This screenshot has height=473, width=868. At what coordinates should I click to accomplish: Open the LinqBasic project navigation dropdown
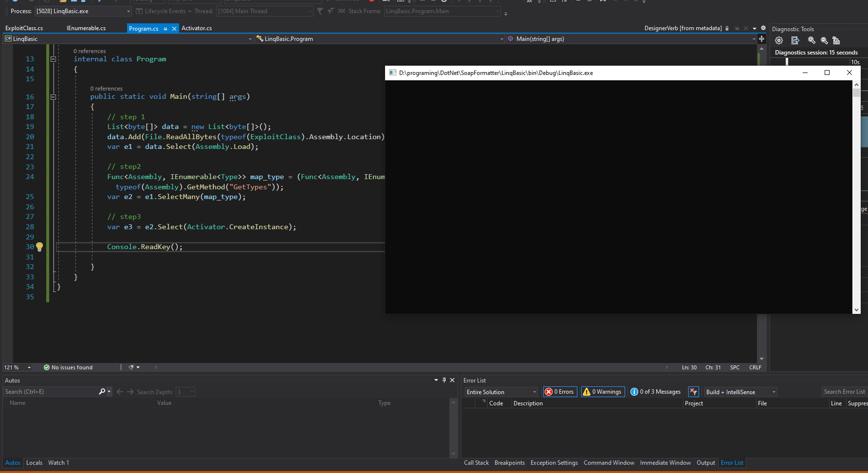point(129,39)
